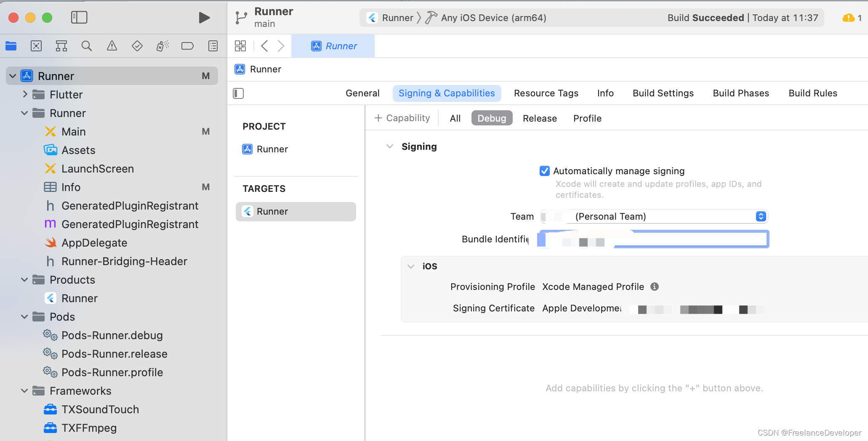Click the Bundle Identifier input field
This screenshot has width=868, height=441.
tap(653, 239)
